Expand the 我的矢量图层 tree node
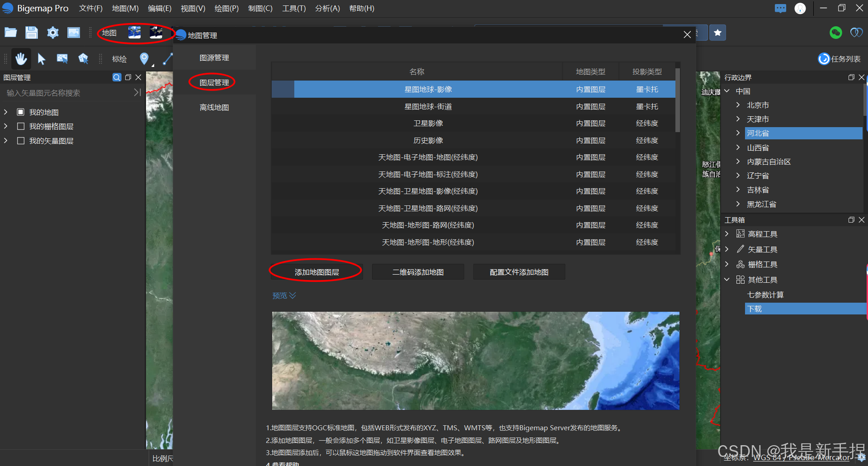The width and height of the screenshot is (868, 466). (x=5, y=141)
